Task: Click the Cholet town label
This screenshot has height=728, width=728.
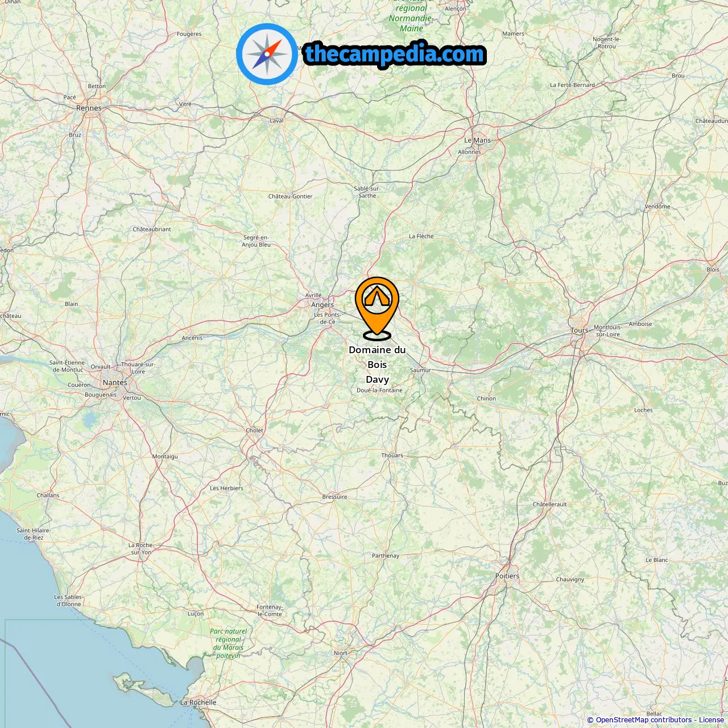Action: click(254, 431)
